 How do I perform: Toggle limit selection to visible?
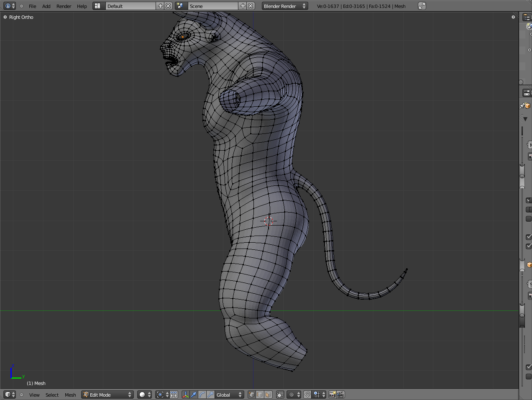click(280, 395)
